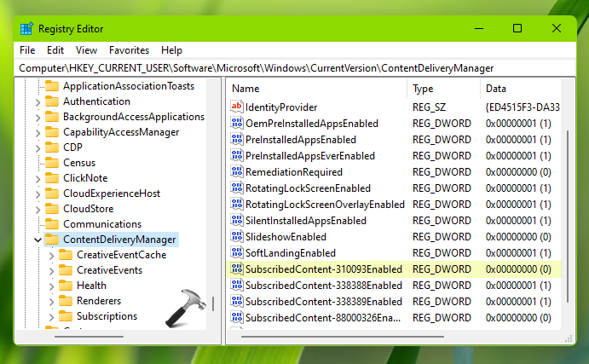589x364 pixels.
Task: Click the registry path address bar
Action: click(x=295, y=68)
